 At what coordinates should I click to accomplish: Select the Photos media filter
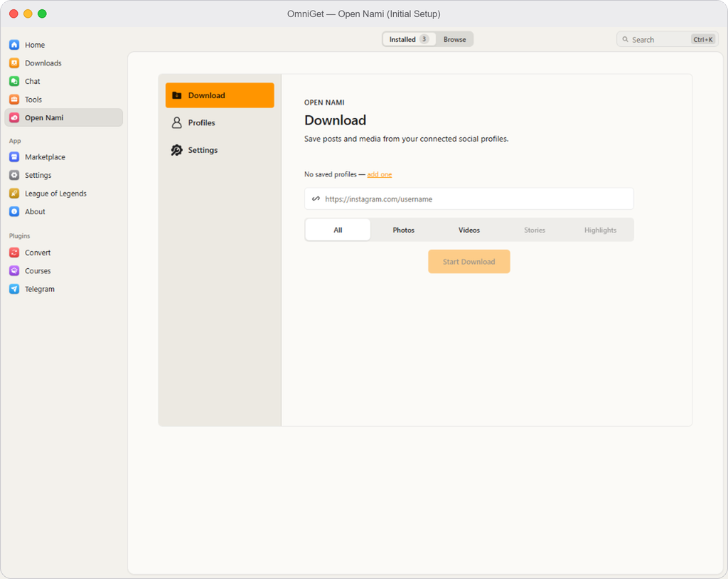tap(404, 230)
